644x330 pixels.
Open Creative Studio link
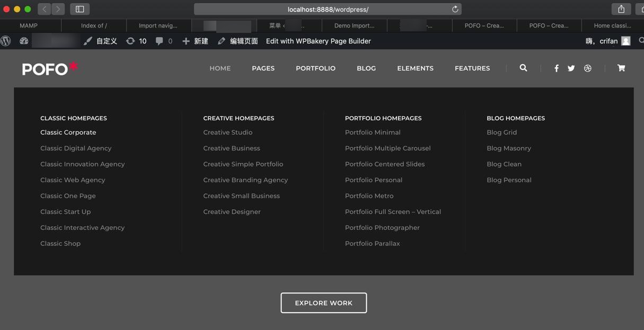[x=228, y=132]
